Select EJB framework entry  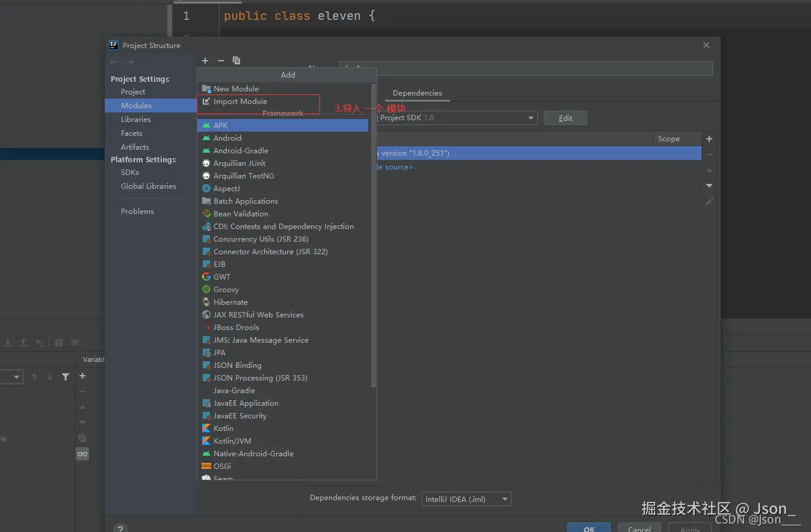(x=283, y=264)
